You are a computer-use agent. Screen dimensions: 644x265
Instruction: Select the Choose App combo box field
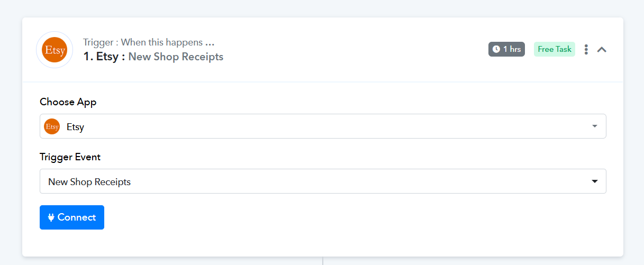pyautogui.click(x=323, y=126)
